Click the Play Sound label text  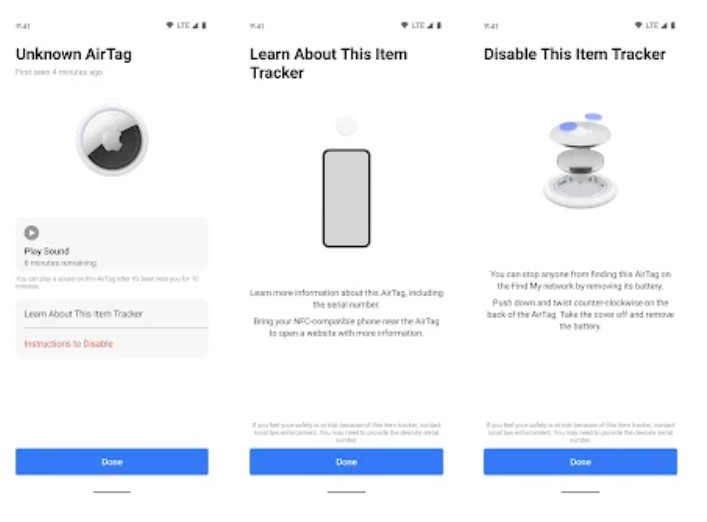point(46,251)
